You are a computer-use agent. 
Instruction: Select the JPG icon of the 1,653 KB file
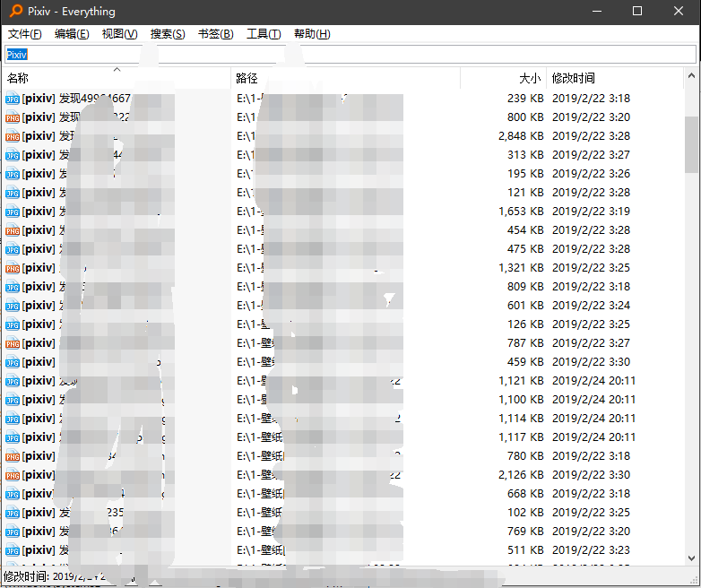pos(13,211)
